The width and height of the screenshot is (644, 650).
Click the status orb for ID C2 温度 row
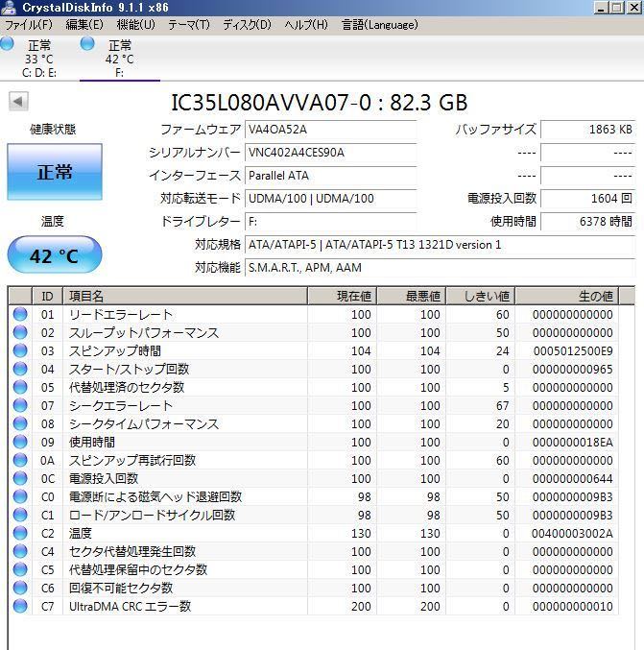tap(20, 533)
